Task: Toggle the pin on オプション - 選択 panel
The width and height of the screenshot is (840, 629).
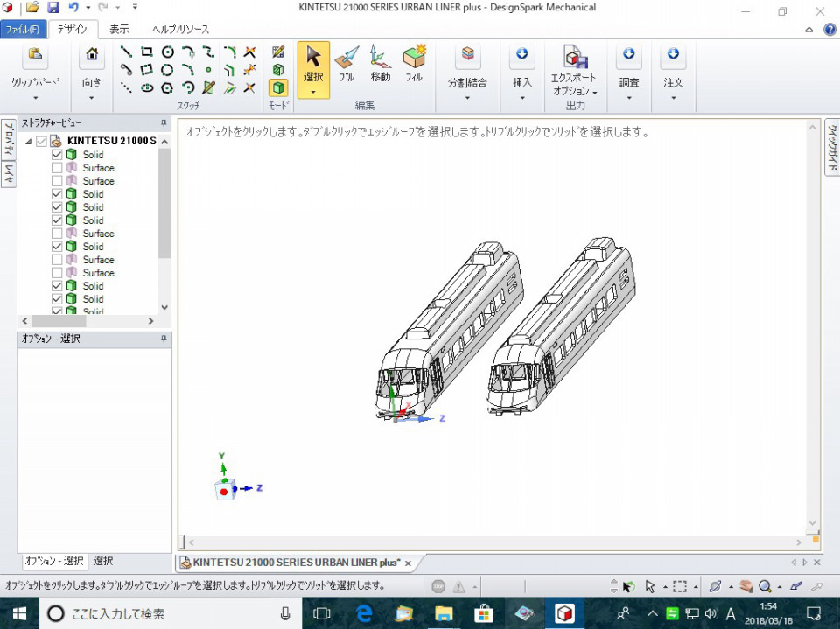Action: (164, 339)
